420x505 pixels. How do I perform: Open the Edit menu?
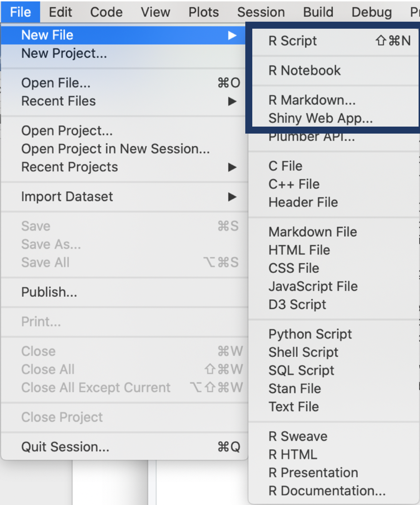[60, 12]
